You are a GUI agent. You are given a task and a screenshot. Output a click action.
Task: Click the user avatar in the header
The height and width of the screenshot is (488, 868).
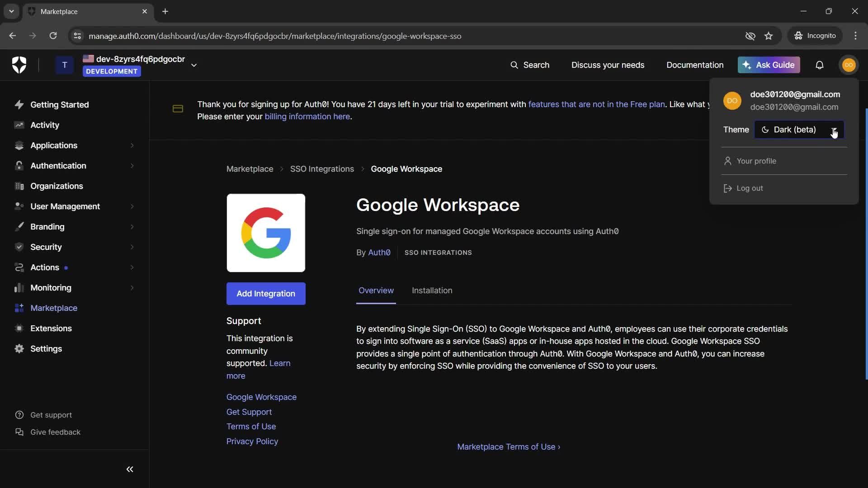pos(849,65)
